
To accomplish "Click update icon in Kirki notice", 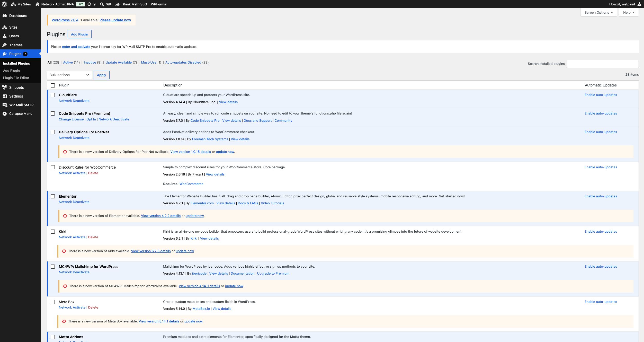I will [x=64, y=251].
